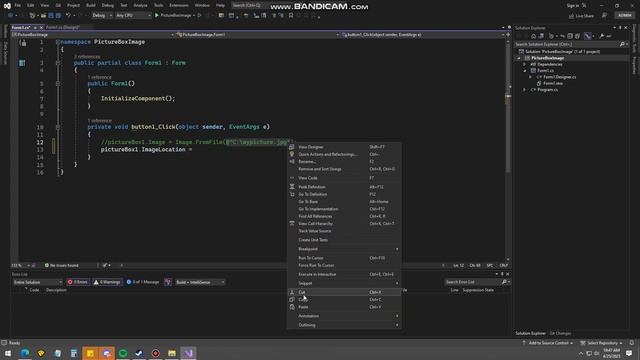The height and width of the screenshot is (360, 640).
Task: Open the Windows Start menu
Action: (x=8, y=353)
